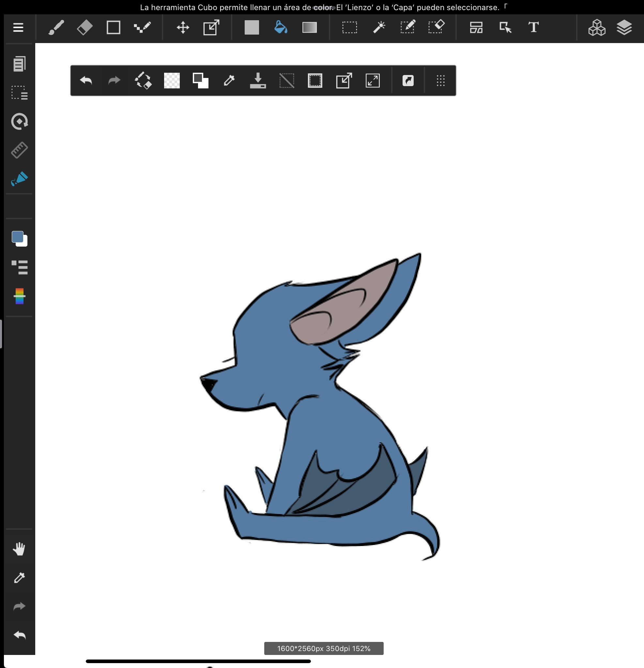Screen dimensions: 644x668
Task: Select the rectangle Shape tool
Action: click(113, 27)
